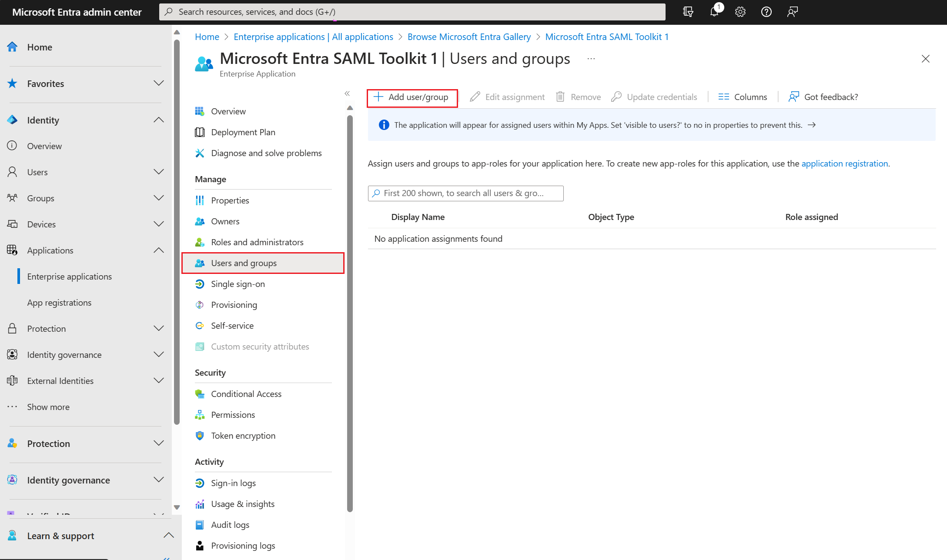Click the Token encryption icon
This screenshot has width=947, height=560.
[199, 435]
